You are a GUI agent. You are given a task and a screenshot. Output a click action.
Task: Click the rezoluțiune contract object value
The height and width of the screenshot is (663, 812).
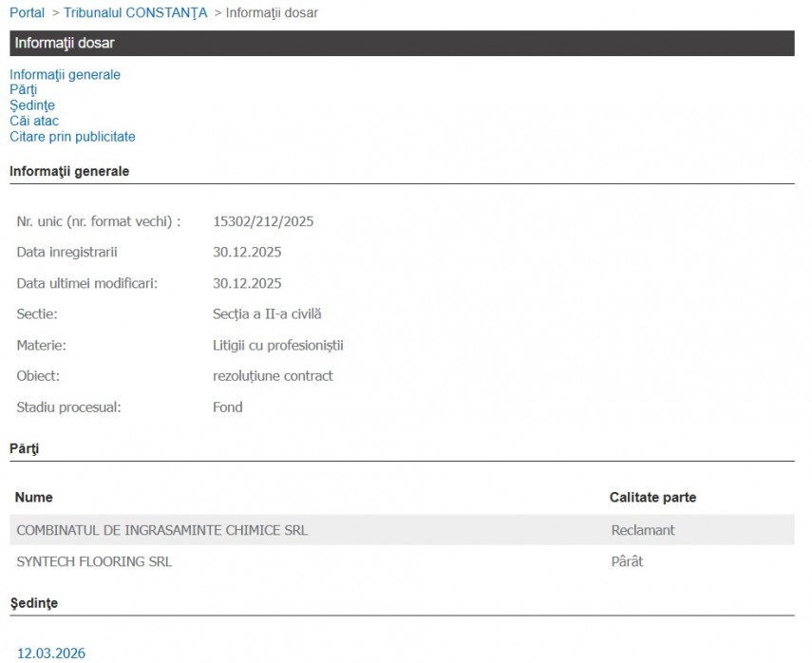click(273, 375)
